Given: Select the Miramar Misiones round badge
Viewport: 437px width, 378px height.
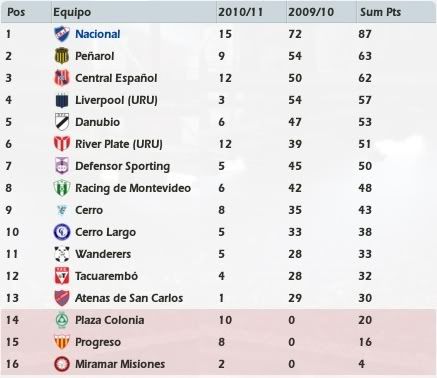Looking at the screenshot, I should [x=62, y=364].
